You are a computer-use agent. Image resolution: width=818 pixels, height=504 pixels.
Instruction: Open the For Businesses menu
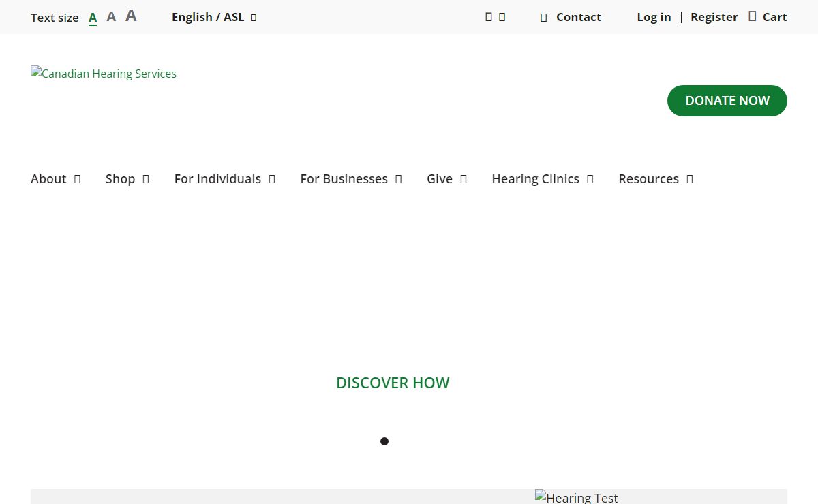344,179
